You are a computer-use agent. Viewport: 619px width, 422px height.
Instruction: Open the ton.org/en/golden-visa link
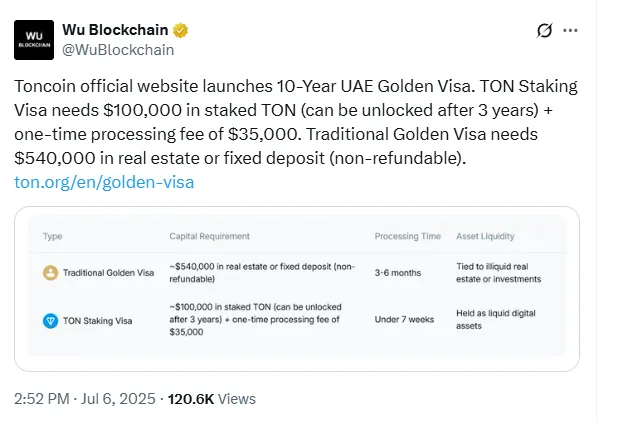[x=104, y=182]
